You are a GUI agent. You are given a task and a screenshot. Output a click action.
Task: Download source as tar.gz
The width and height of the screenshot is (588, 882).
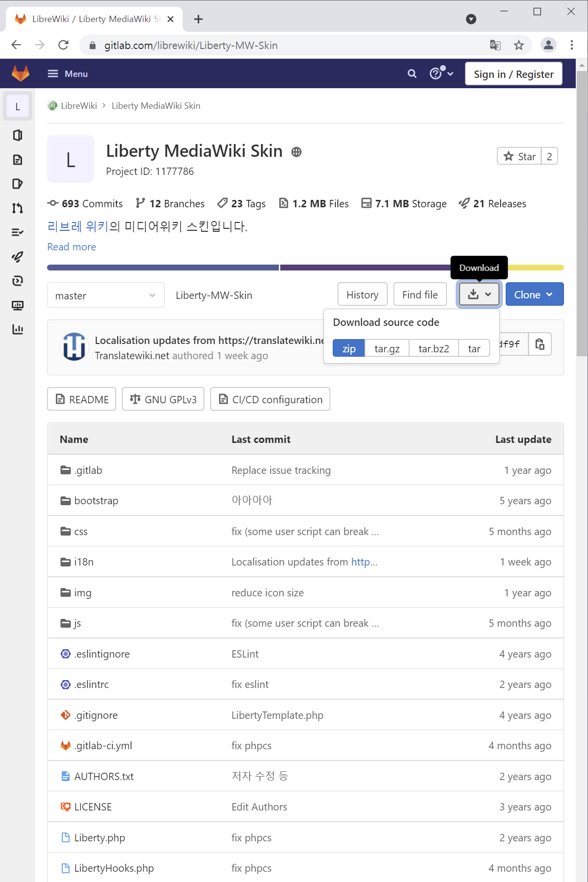point(387,348)
